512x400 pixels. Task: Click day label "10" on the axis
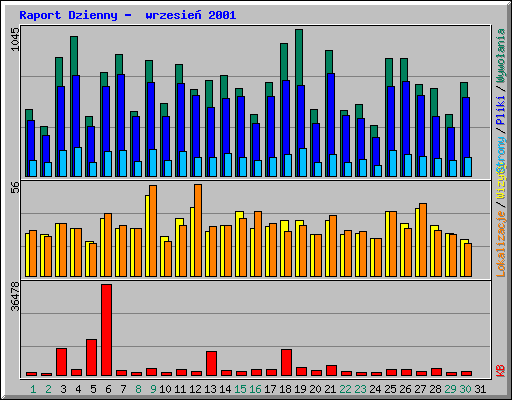coord(165,389)
